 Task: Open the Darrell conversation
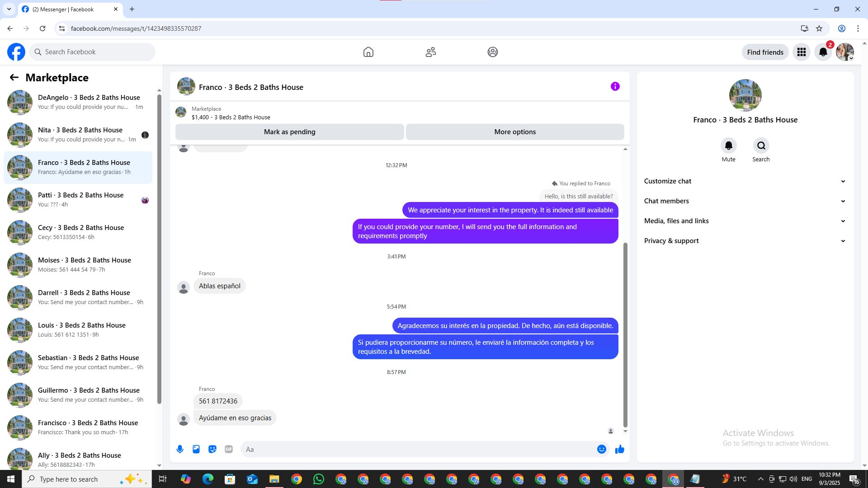tap(78, 297)
